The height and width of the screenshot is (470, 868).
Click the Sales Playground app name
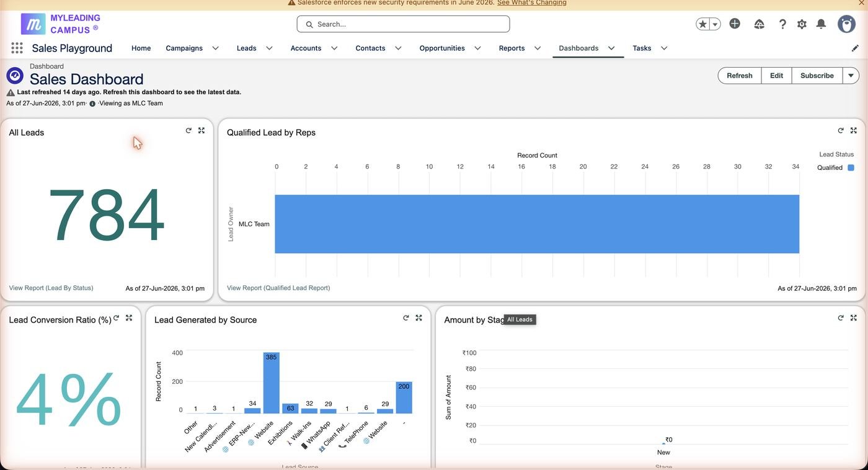pos(72,48)
